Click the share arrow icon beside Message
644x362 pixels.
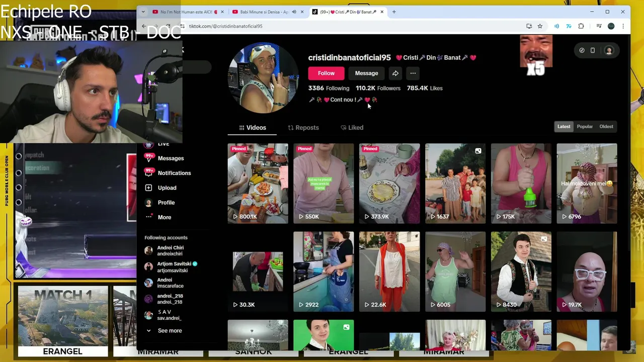point(395,73)
